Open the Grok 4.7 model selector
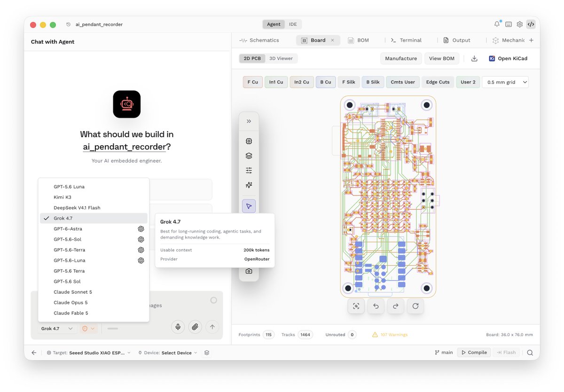The height and width of the screenshot is (392, 564). 56,329
